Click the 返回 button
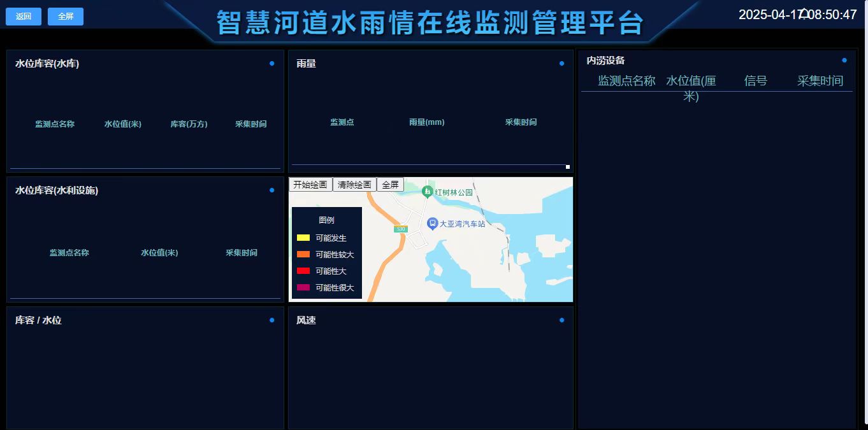The height and width of the screenshot is (430, 868). tap(24, 17)
